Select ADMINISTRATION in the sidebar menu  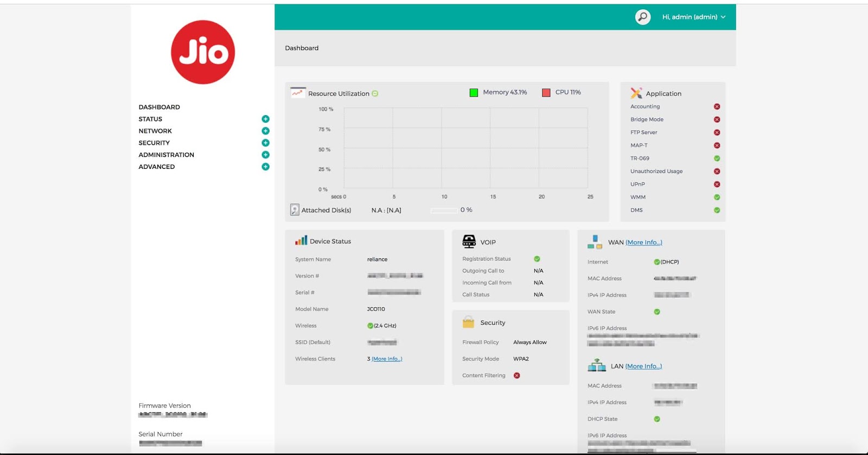pyautogui.click(x=166, y=155)
